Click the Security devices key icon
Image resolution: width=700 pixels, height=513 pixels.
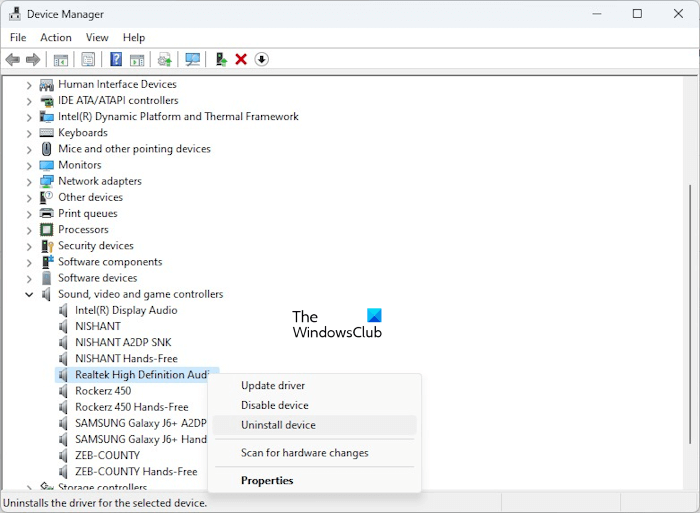point(46,246)
